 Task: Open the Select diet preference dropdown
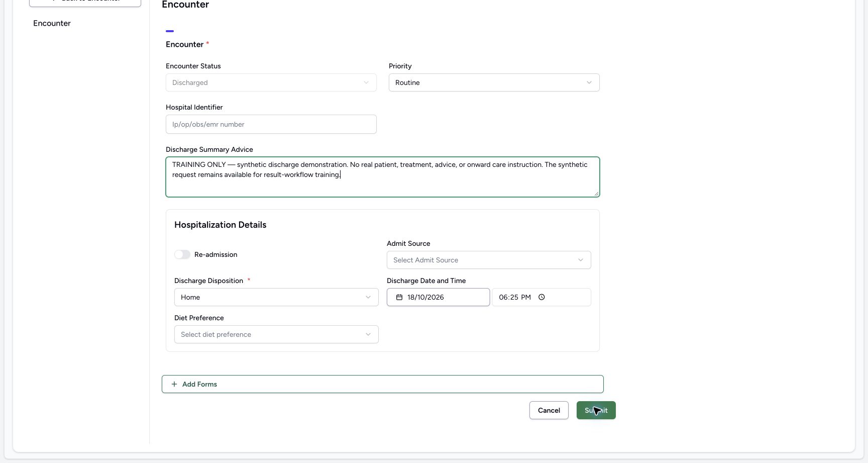point(276,334)
